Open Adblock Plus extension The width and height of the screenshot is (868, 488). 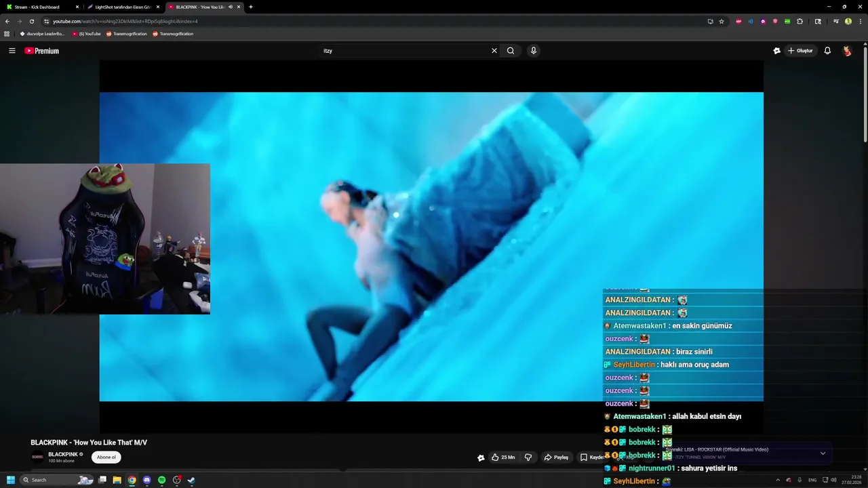coord(738,21)
